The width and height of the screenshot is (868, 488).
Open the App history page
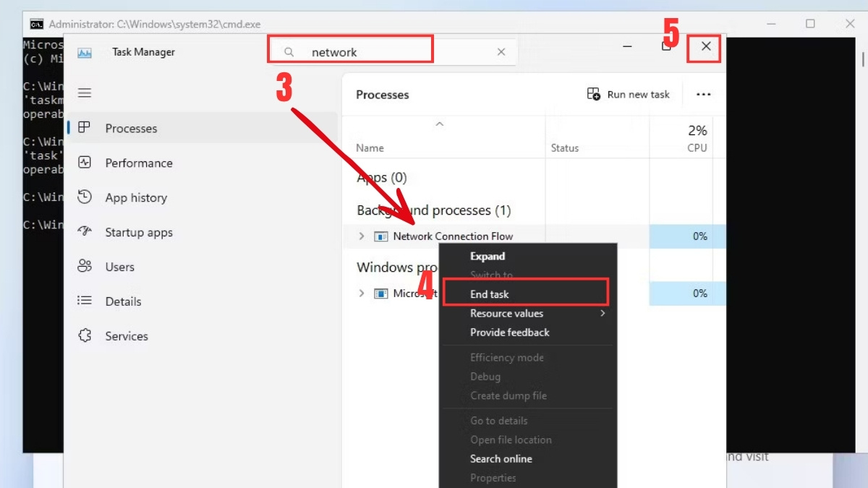click(x=202, y=197)
